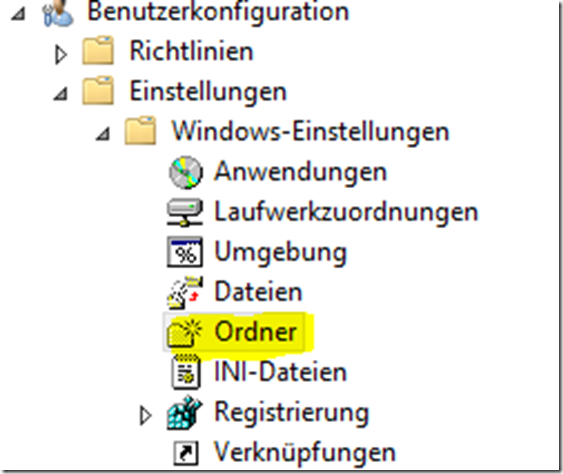The image size is (563, 474).
Task: Select the Windows-Einstellungen folder label
Action: coord(311,131)
